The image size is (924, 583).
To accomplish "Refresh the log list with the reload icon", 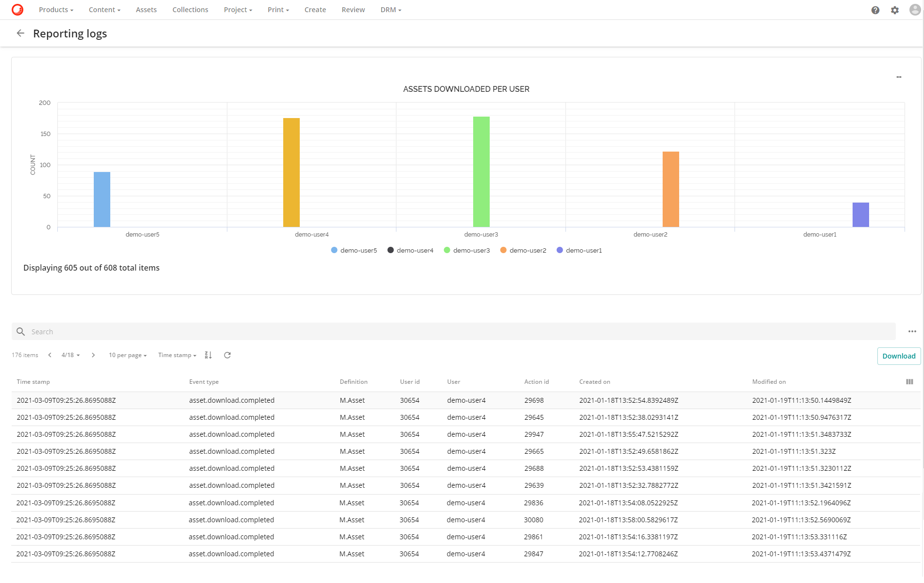I will point(227,355).
